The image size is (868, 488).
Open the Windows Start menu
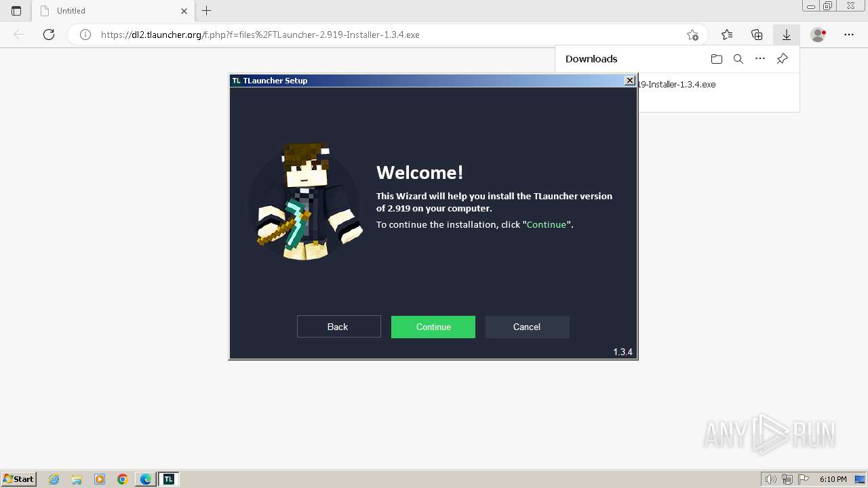click(19, 479)
